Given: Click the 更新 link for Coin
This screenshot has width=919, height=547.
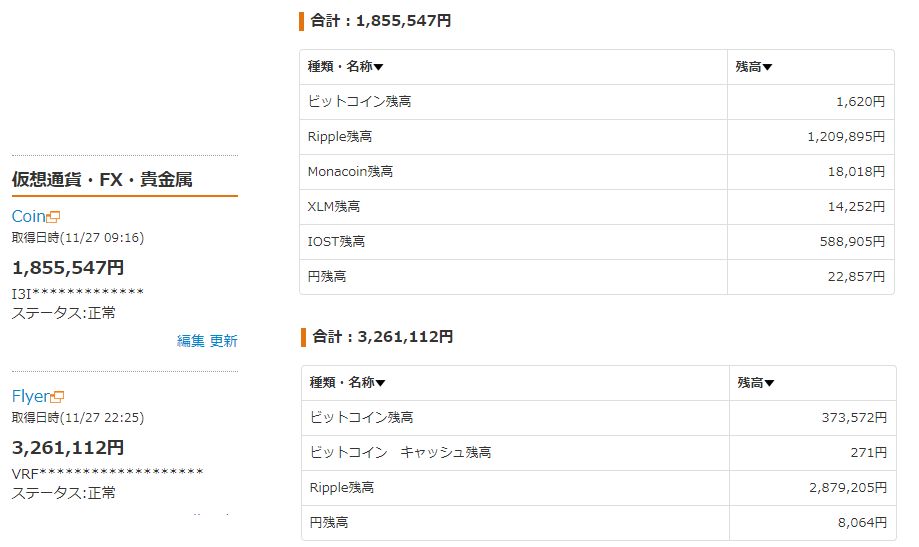Looking at the screenshot, I should click(224, 341).
